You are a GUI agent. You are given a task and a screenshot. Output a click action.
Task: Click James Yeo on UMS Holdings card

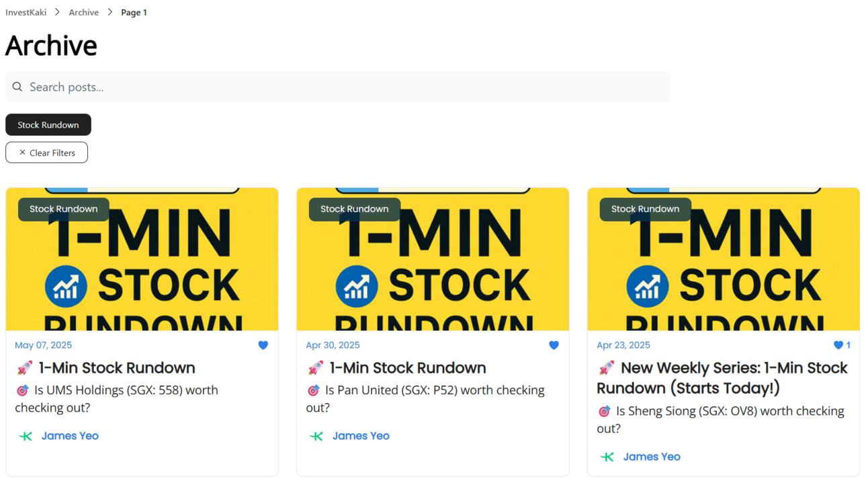click(x=70, y=436)
